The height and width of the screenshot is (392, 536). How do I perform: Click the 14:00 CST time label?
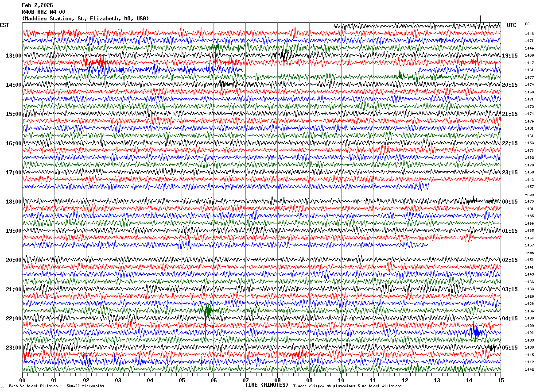click(x=14, y=85)
